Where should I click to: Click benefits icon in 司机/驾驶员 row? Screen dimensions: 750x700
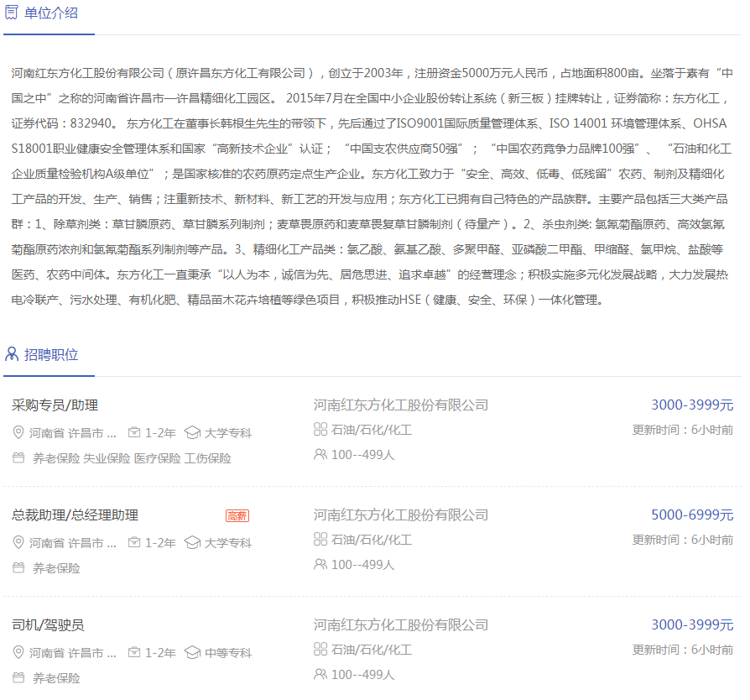18,677
